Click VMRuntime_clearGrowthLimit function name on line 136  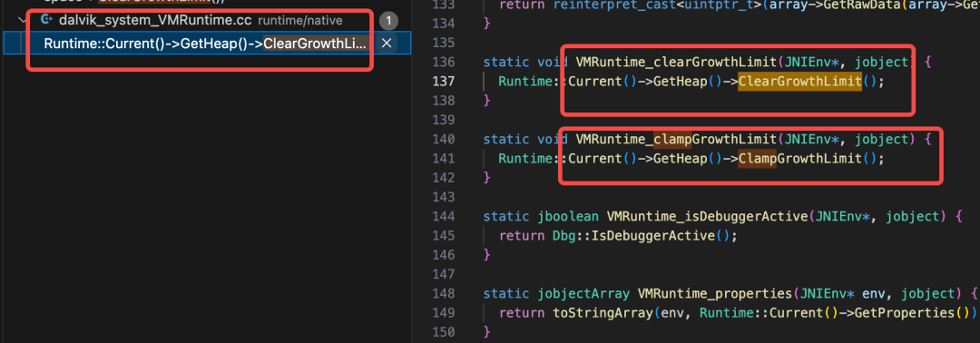click(676, 62)
